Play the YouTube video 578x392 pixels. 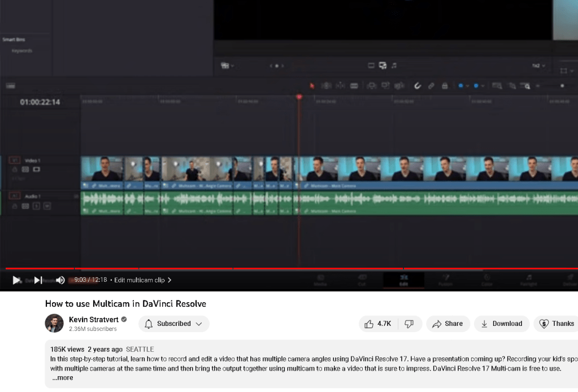(16, 280)
